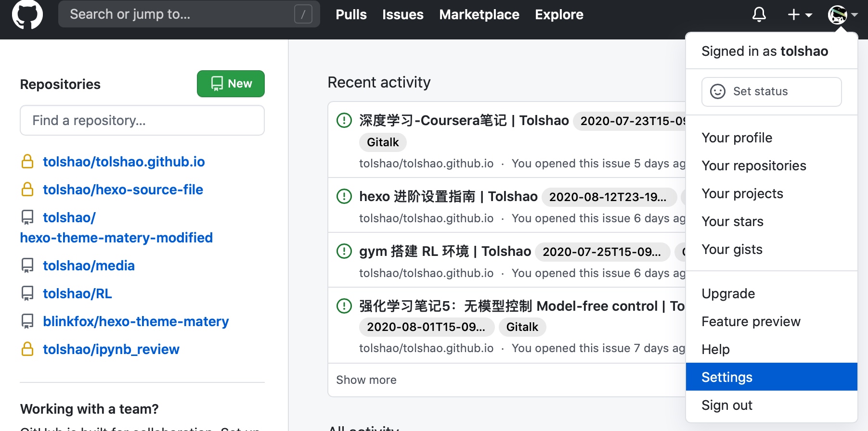Click the slash shortcut icon in the search bar

tap(303, 14)
